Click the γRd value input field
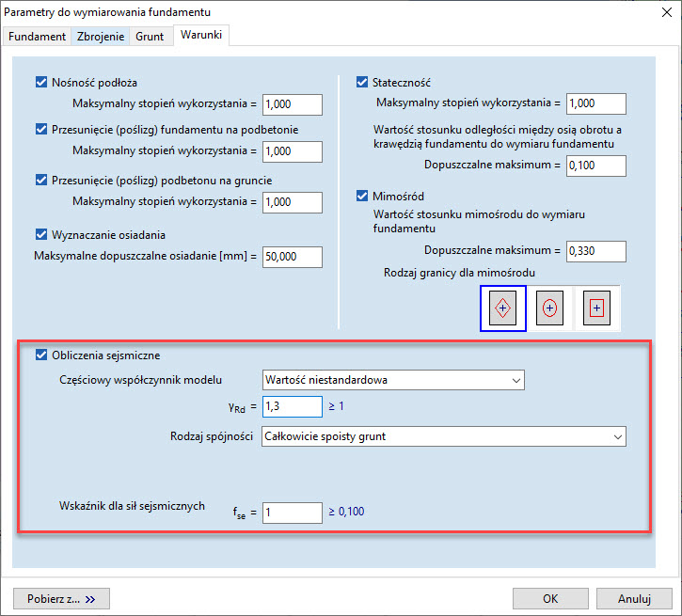Screen dimensions: 682x616 [292, 406]
